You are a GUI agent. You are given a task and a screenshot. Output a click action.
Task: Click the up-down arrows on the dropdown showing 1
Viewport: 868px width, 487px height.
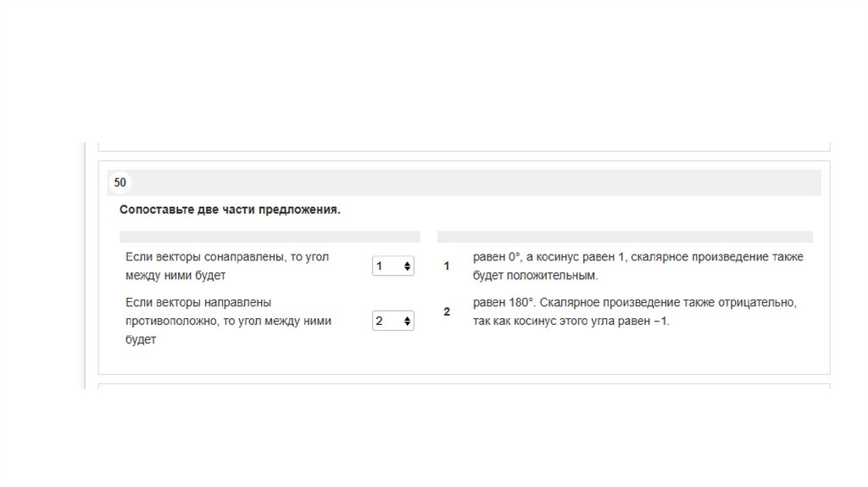pyautogui.click(x=408, y=266)
